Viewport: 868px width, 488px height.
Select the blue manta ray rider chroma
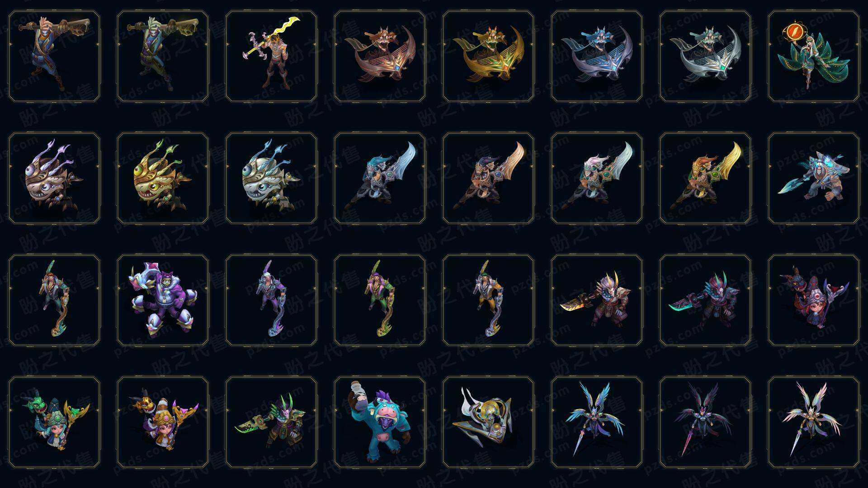[x=597, y=56]
